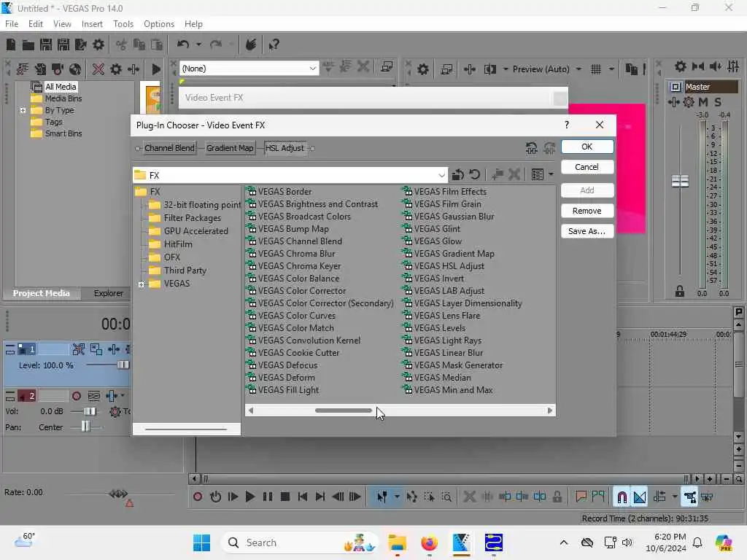Click the Refresh icon in Plug-In Chooser

point(474,175)
